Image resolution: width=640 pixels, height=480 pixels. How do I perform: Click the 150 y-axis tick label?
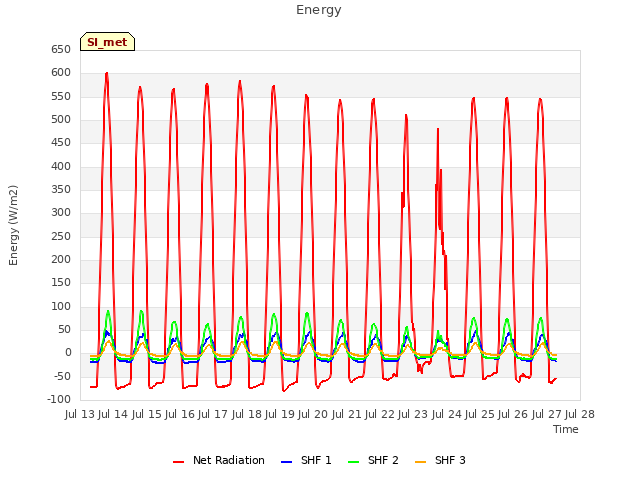tap(61, 283)
